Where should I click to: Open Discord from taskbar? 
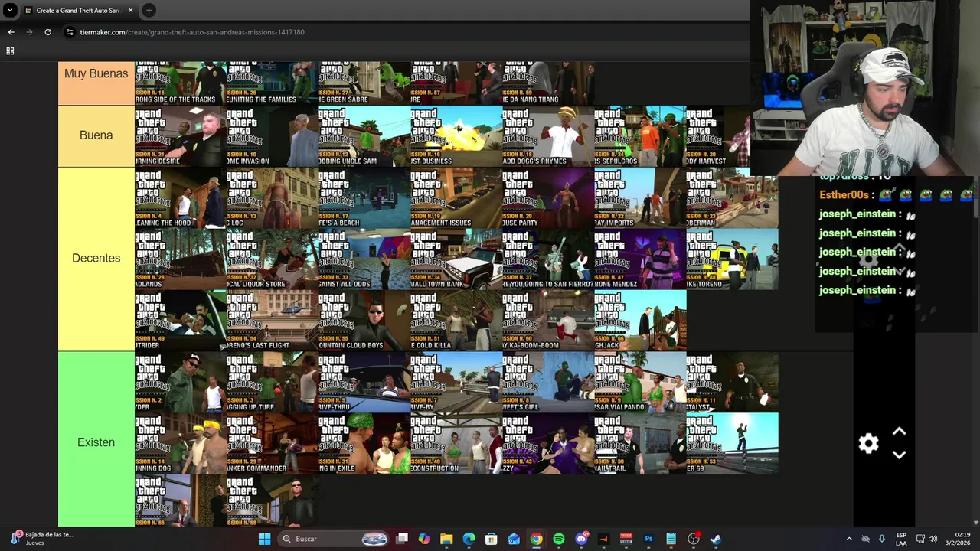[581, 539]
